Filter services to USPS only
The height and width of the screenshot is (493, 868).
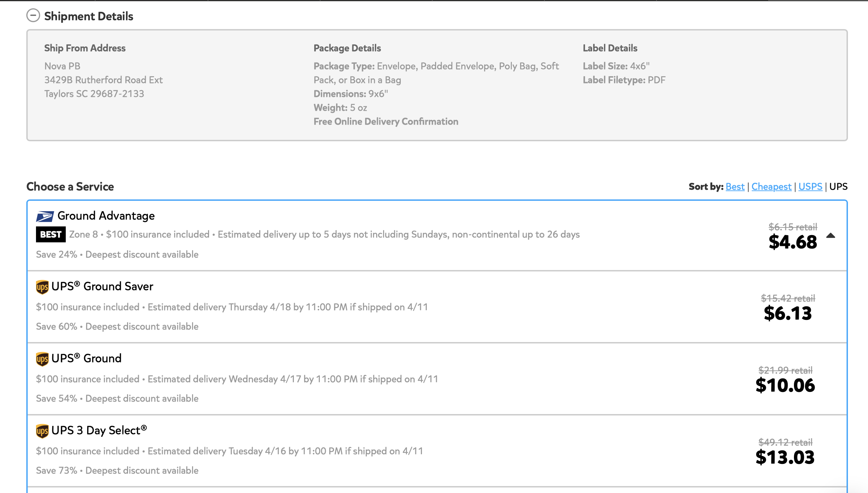click(810, 187)
